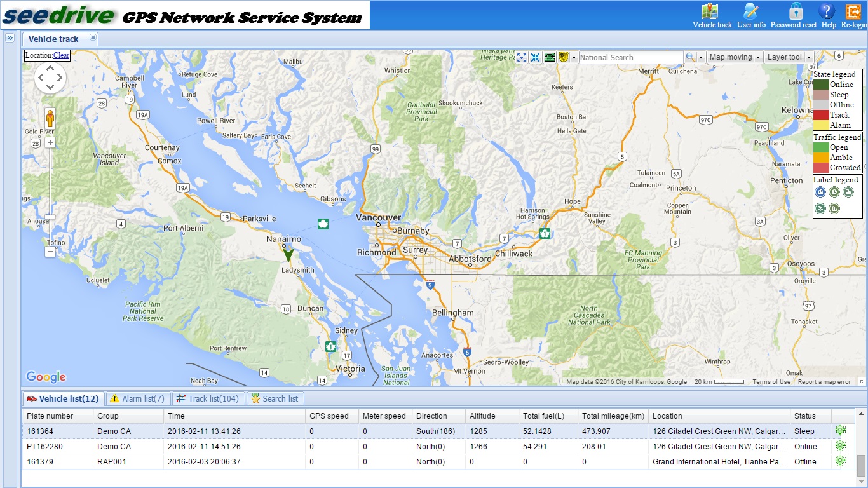Click the Grand International Hotel location cell
Viewport: 868px width, 488px height.
click(719, 462)
